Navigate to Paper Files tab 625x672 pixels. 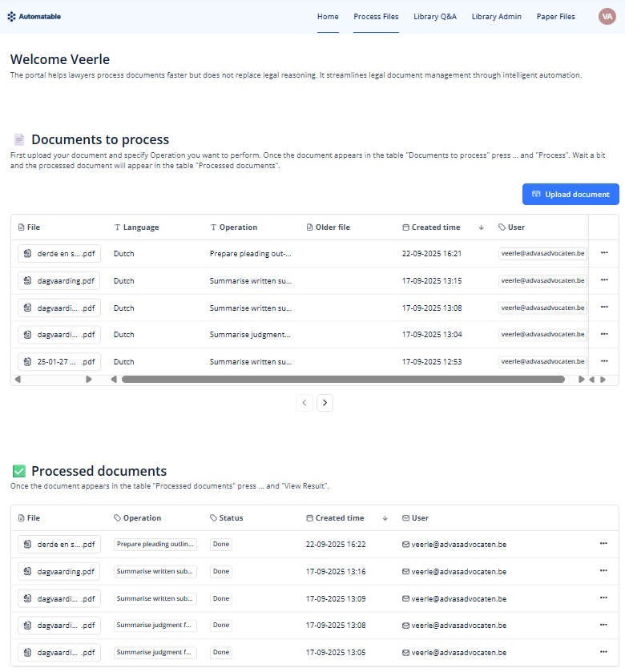555,17
